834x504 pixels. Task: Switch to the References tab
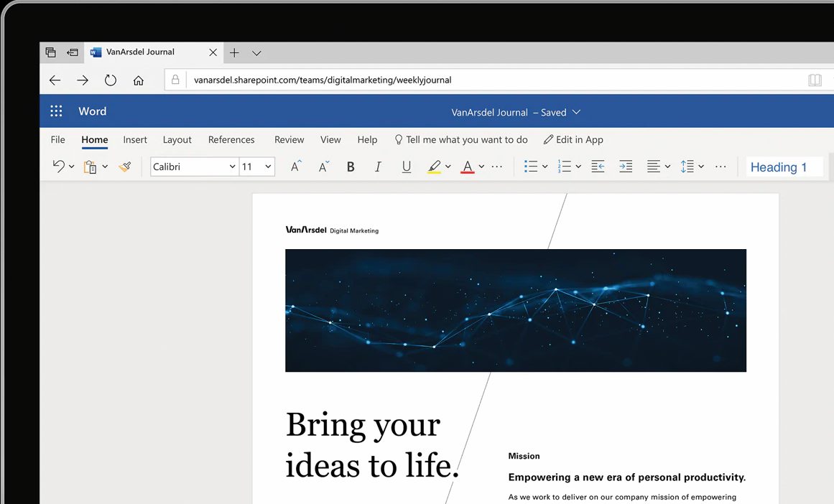[x=231, y=139]
